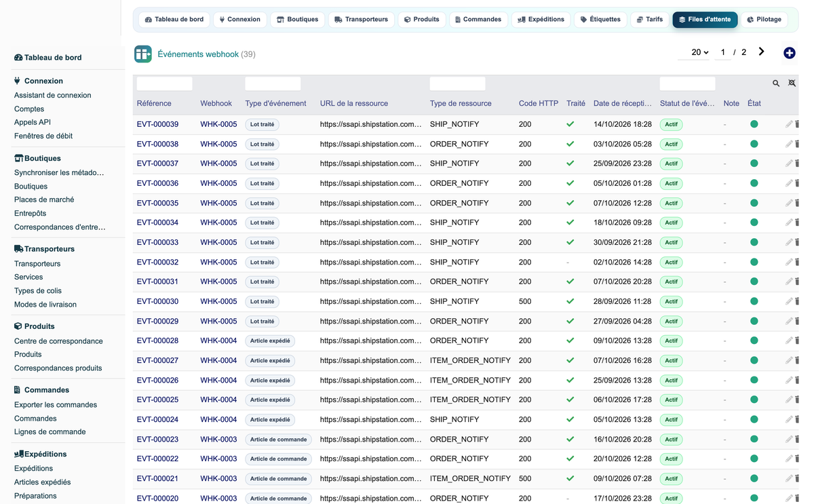Open the Files d'attente tab
This screenshot has width=814, height=504.
[x=705, y=20]
